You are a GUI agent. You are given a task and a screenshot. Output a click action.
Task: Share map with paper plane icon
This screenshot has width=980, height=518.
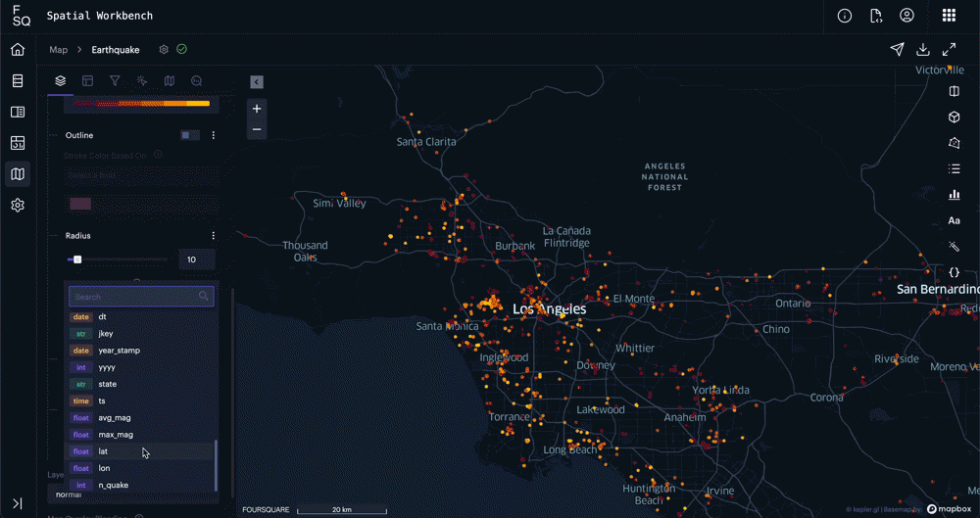[x=897, y=49]
